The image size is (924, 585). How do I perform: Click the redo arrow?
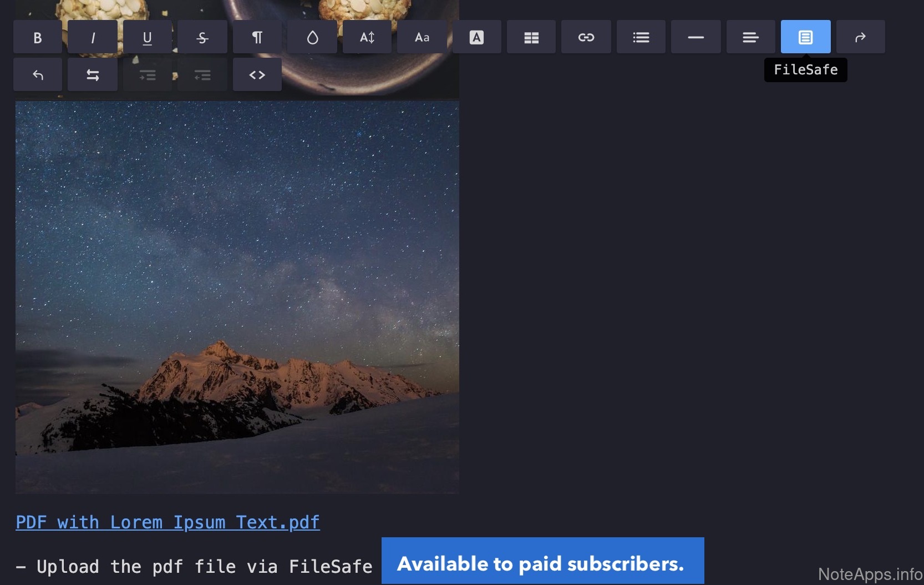click(x=860, y=37)
